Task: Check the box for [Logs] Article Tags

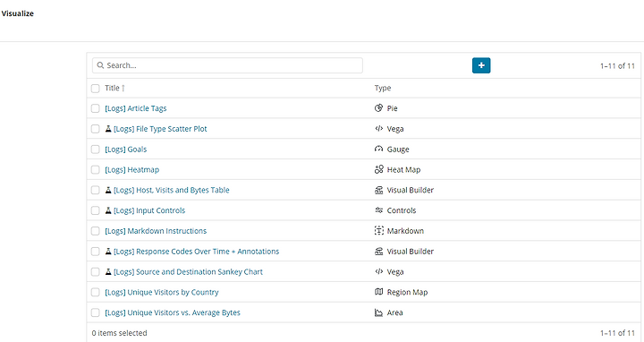Action: click(96, 108)
